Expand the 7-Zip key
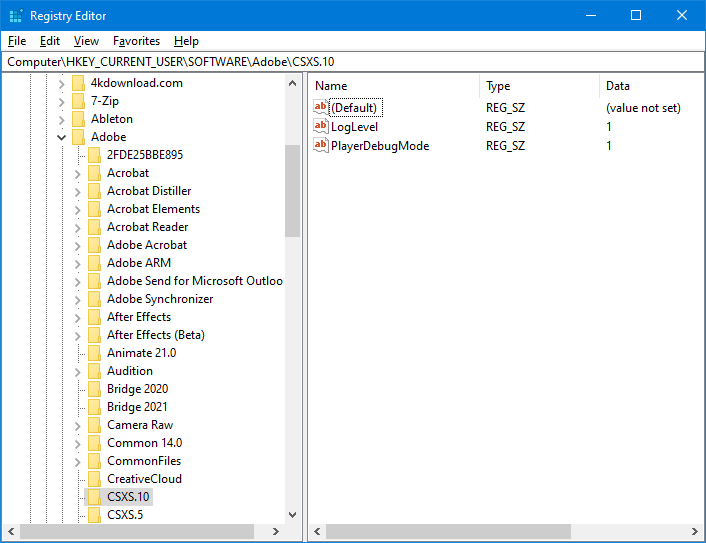This screenshot has height=543, width=706. tap(62, 102)
